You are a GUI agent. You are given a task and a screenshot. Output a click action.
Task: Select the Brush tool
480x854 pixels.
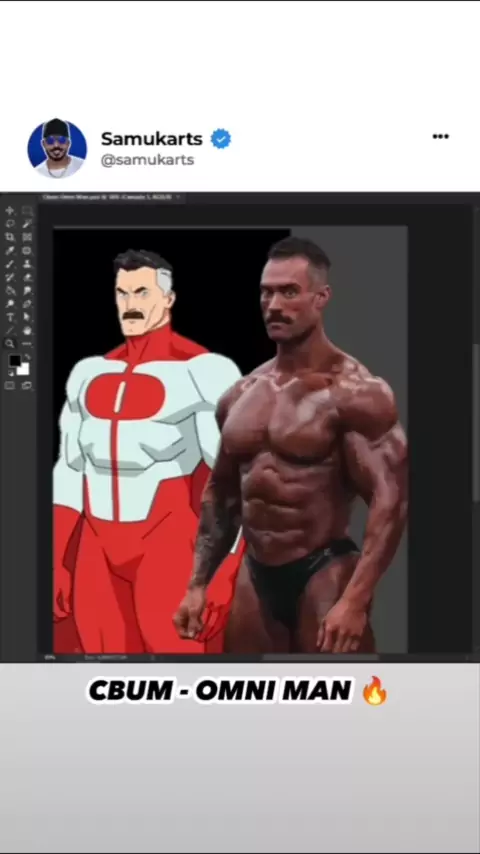(9, 265)
